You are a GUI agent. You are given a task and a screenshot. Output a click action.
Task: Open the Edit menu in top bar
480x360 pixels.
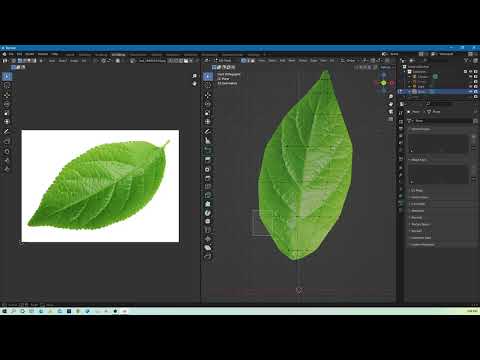(x=20, y=54)
